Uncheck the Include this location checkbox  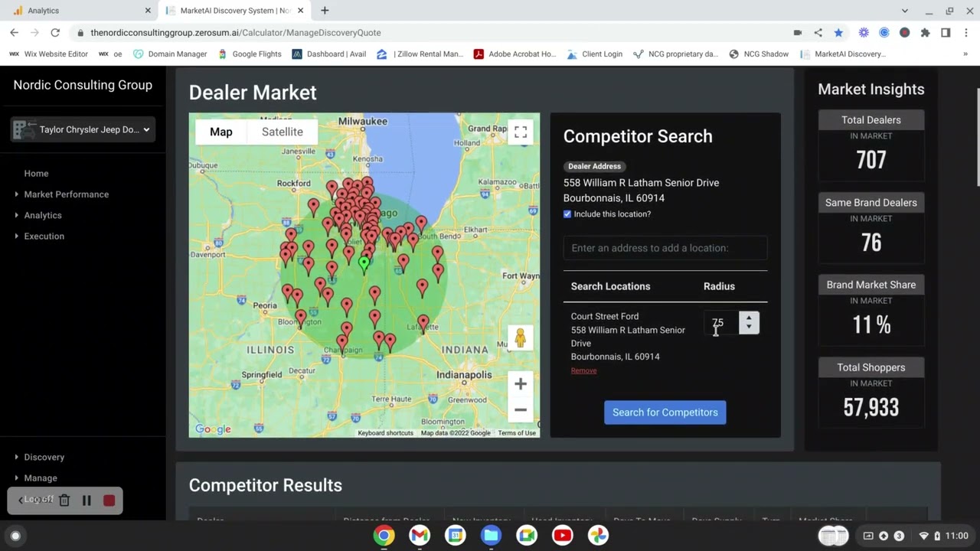(x=567, y=214)
